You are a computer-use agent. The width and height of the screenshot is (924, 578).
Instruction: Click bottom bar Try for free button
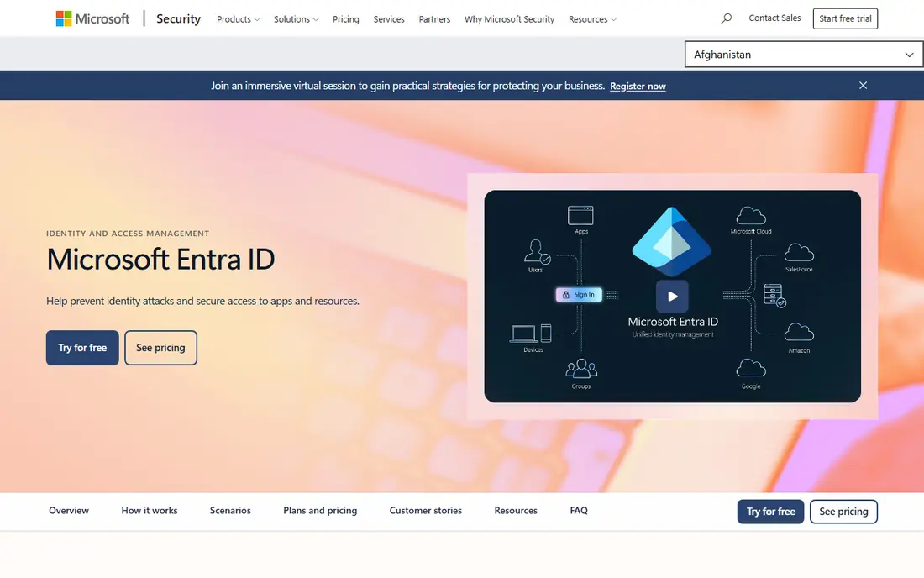click(771, 512)
